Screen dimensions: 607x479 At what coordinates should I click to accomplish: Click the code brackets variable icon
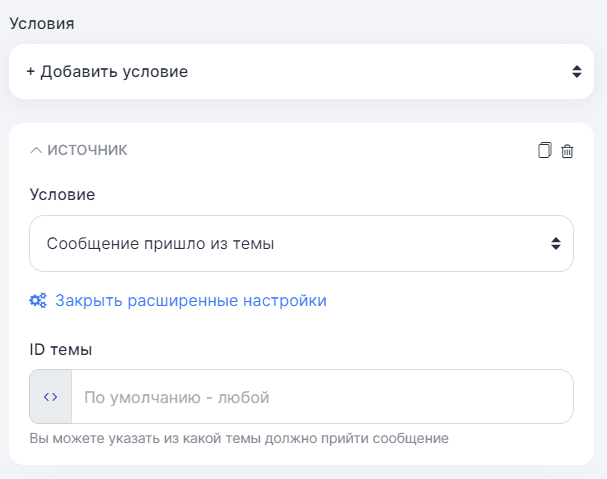51,397
